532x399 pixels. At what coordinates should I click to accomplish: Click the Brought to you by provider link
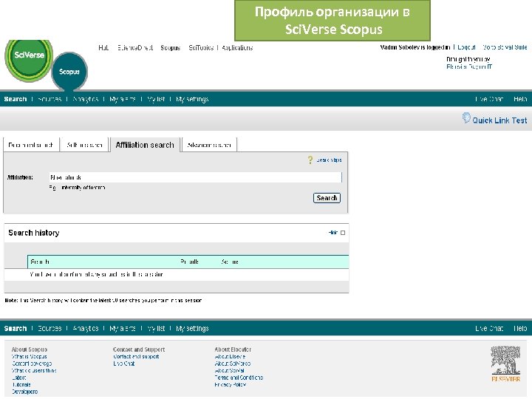[x=469, y=66]
